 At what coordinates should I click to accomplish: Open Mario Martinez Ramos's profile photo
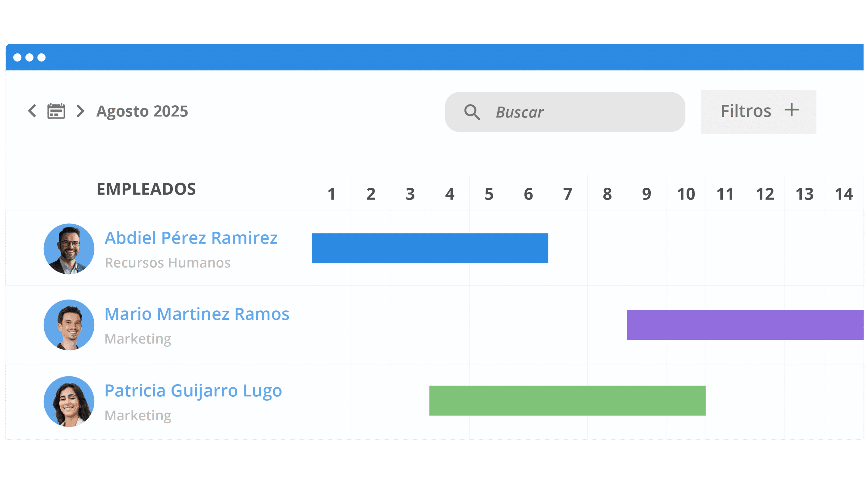click(69, 325)
